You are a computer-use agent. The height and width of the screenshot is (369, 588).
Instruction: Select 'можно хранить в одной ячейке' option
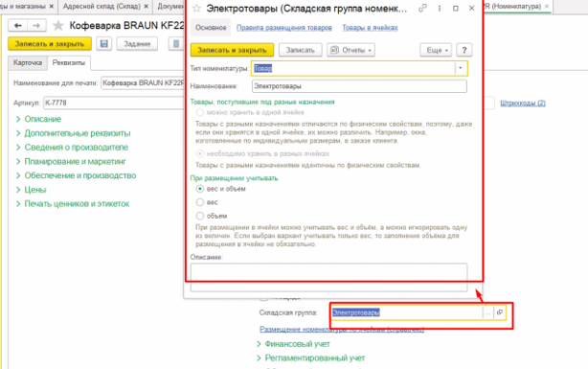pyautogui.click(x=200, y=112)
